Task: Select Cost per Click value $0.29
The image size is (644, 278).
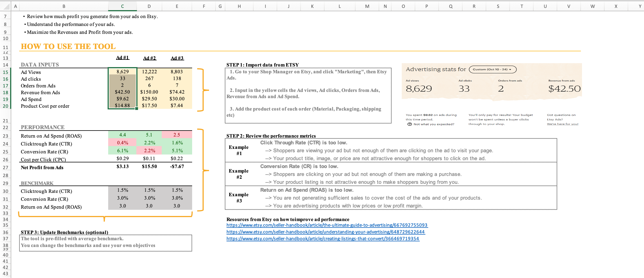Action: click(123, 158)
